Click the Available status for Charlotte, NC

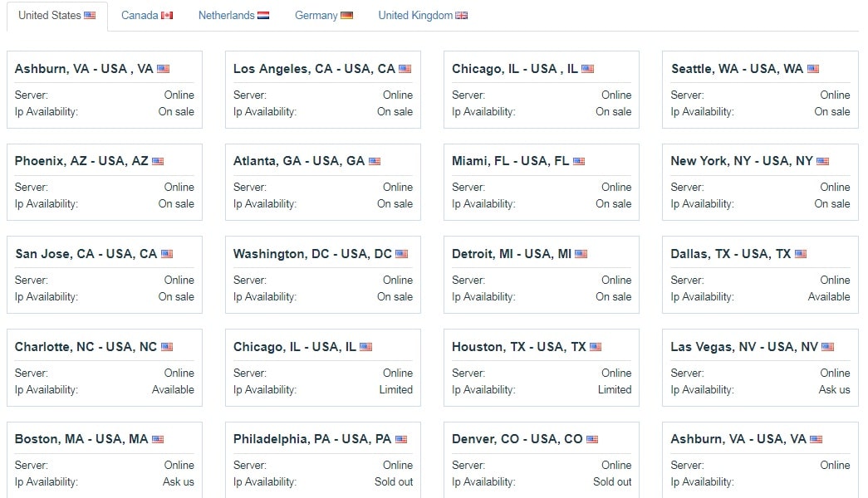pos(173,389)
